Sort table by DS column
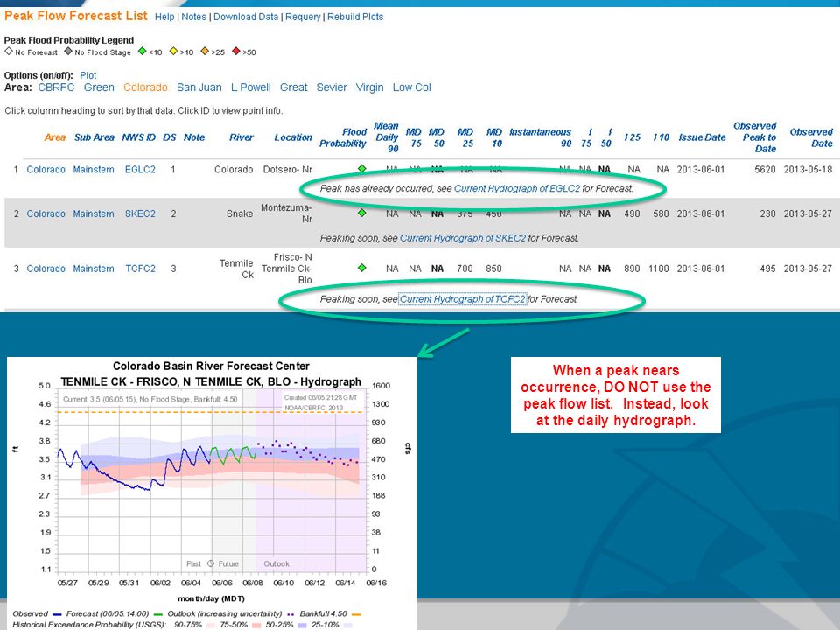The width and height of the screenshot is (840, 630). point(169,137)
